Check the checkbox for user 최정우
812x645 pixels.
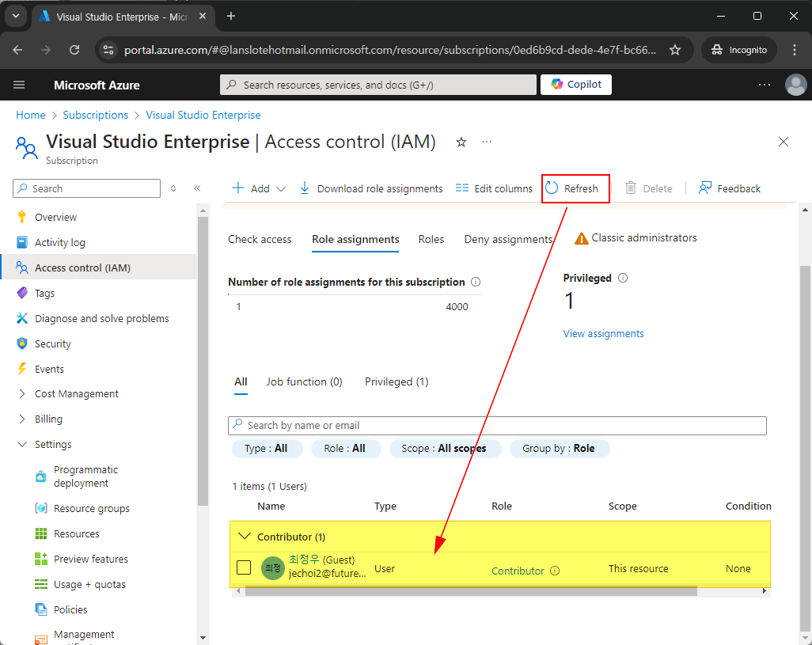244,567
